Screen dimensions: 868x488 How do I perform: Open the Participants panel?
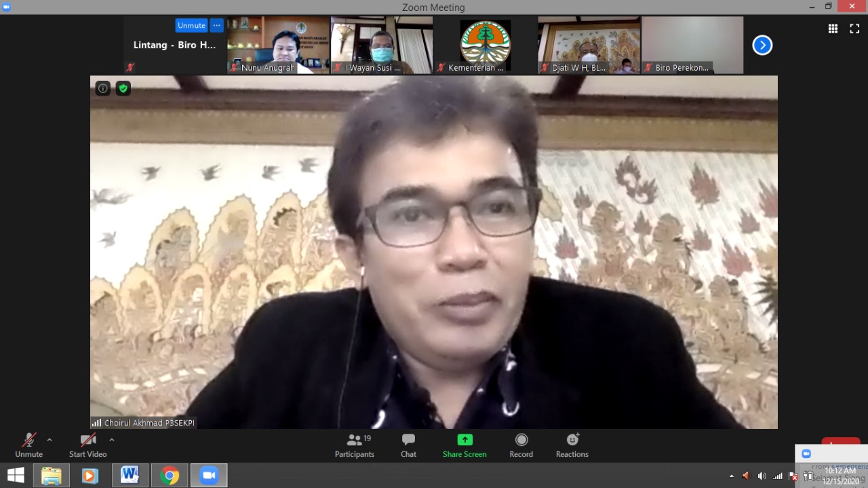(354, 440)
